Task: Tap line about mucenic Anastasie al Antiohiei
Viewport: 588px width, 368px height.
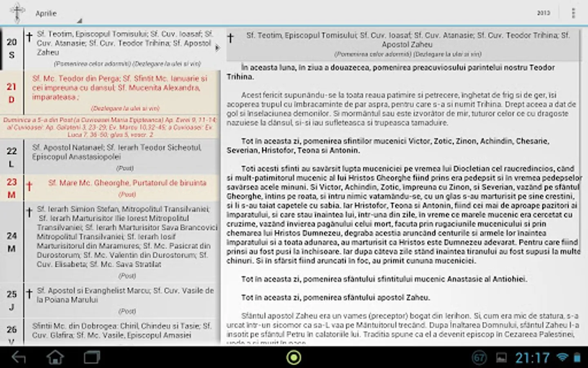Action: click(384, 279)
